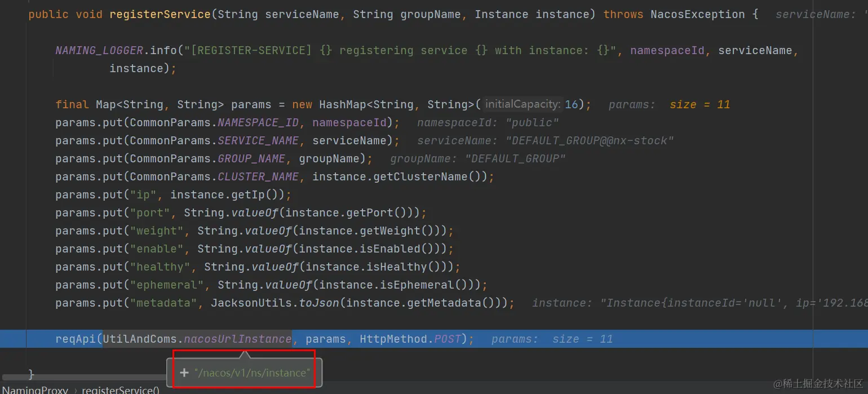
Task: Click the "healthy" string key
Action: (x=160, y=267)
